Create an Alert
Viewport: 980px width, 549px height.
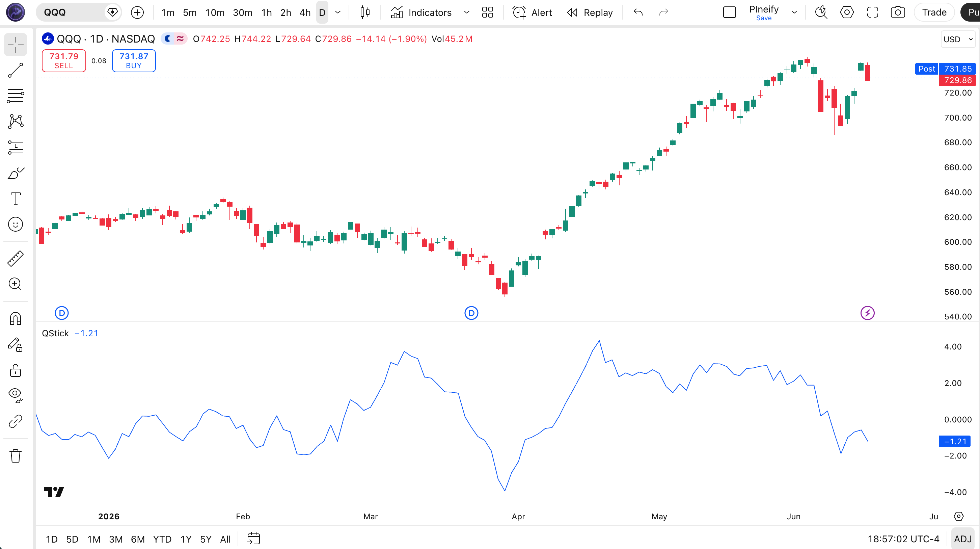coord(532,12)
